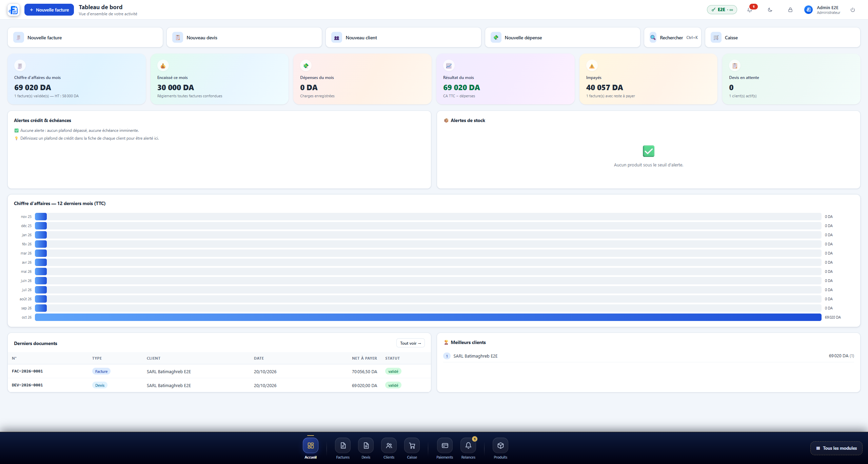Click the Résultat du mois chart icon
Screen dimensions: 868x464
[449, 66]
